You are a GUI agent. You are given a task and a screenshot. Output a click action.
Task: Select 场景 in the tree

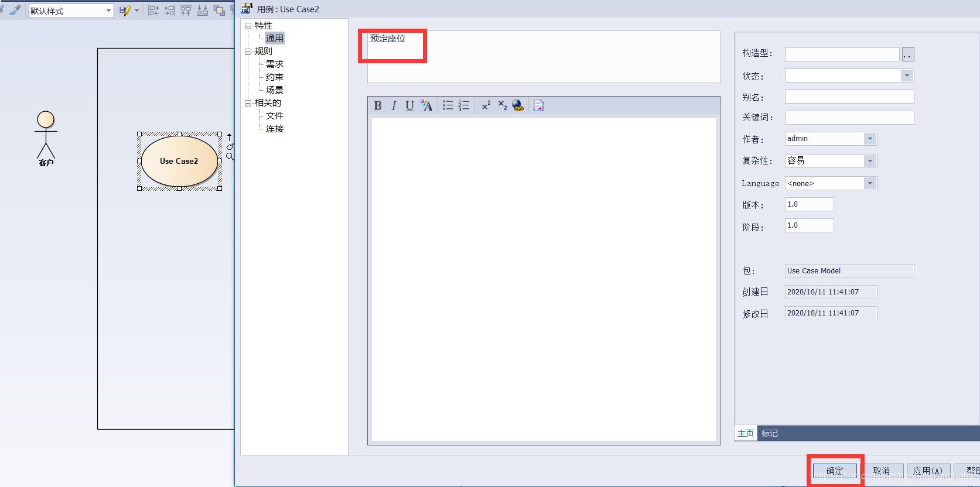click(275, 90)
